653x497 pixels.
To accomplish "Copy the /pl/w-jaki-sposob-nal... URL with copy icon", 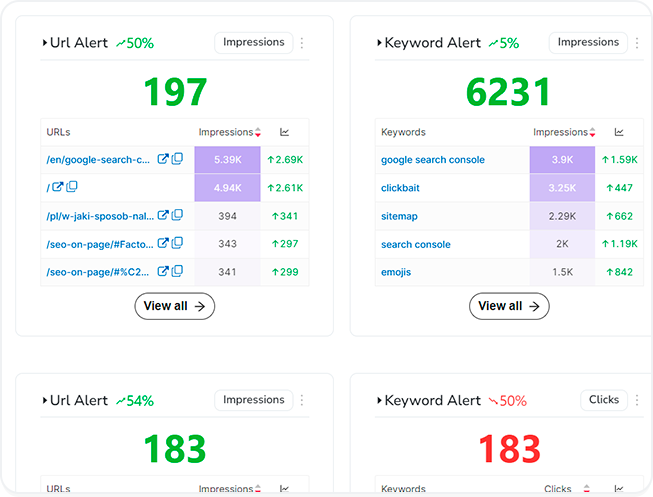I will tap(177, 215).
